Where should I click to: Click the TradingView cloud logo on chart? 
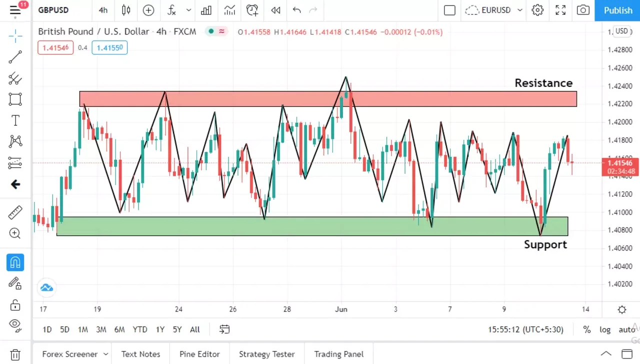[46, 288]
